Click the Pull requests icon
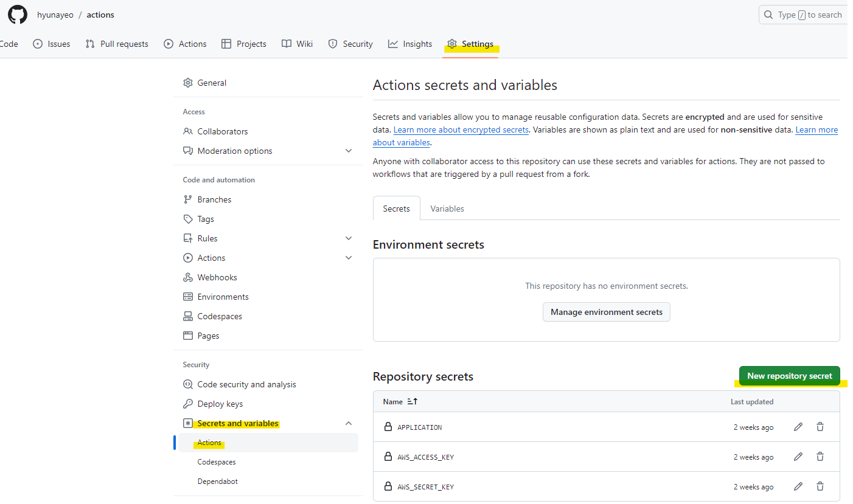This screenshot has width=853, height=504. [90, 44]
